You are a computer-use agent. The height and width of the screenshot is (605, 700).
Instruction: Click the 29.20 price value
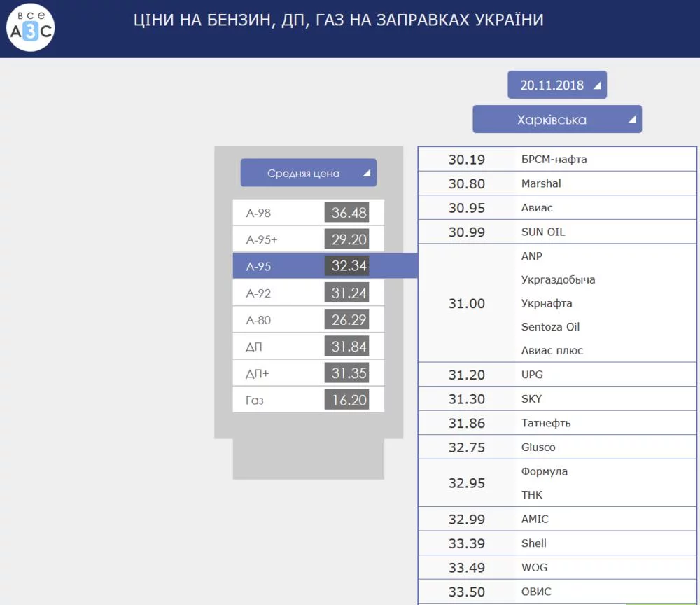tap(347, 239)
